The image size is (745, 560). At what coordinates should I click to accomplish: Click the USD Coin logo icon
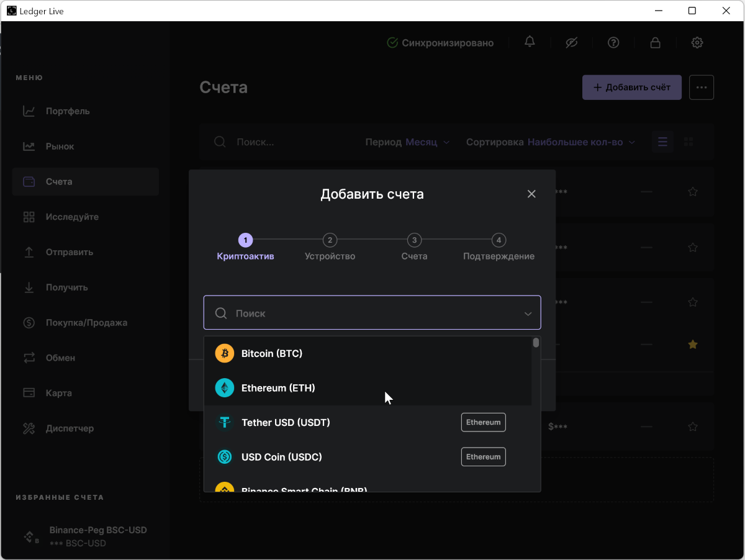224,457
